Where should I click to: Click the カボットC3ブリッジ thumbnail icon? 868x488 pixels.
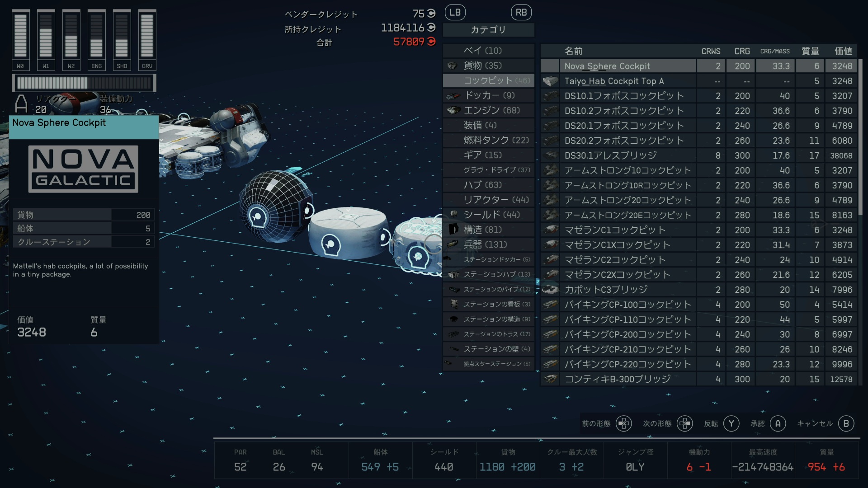click(550, 289)
